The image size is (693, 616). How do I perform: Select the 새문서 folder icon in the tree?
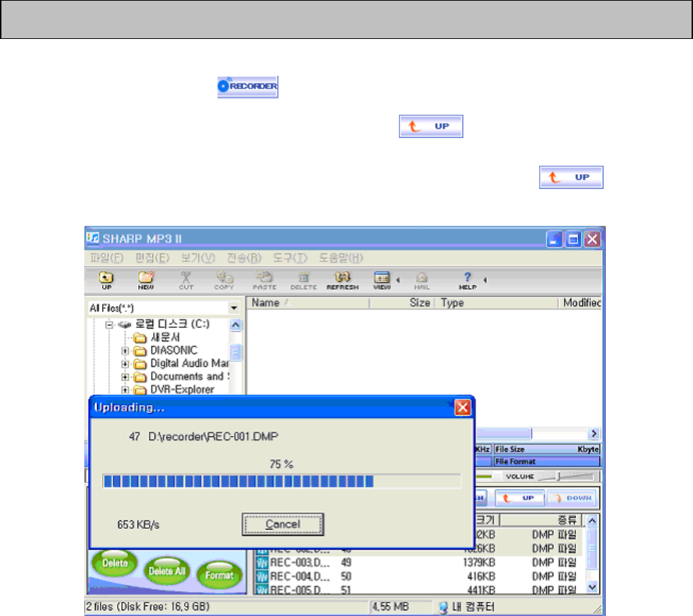tap(140, 338)
